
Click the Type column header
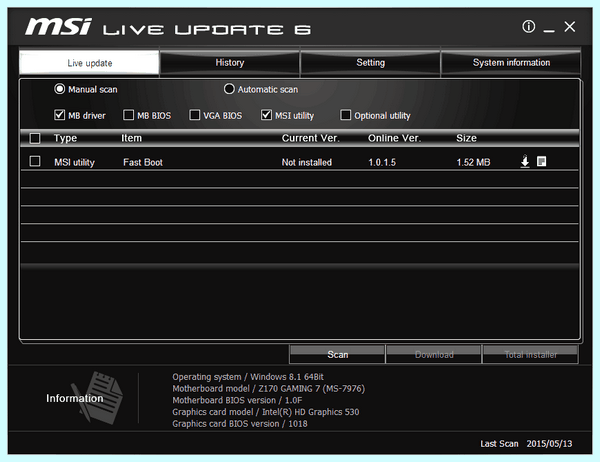coord(65,138)
